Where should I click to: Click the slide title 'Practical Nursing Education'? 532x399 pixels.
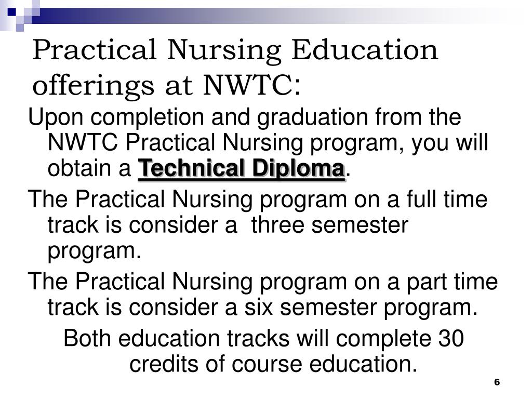[x=235, y=50]
